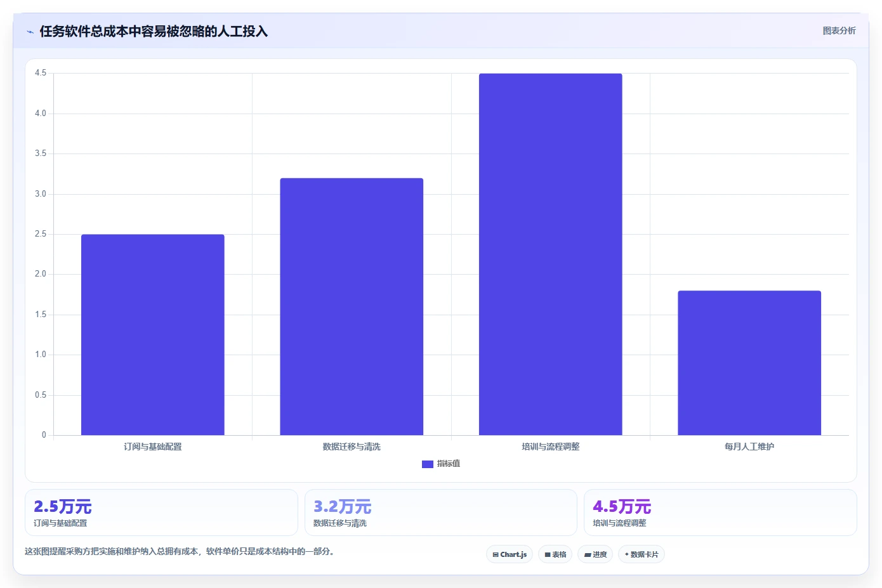
Task: Click the 图表分析 label
Action: tap(839, 30)
